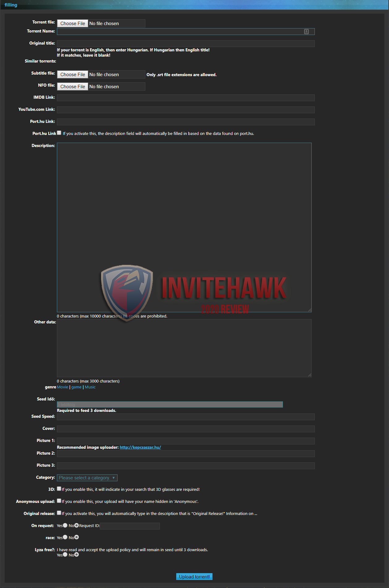Select the Music genre link
The width and height of the screenshot is (389, 588).
(90, 387)
